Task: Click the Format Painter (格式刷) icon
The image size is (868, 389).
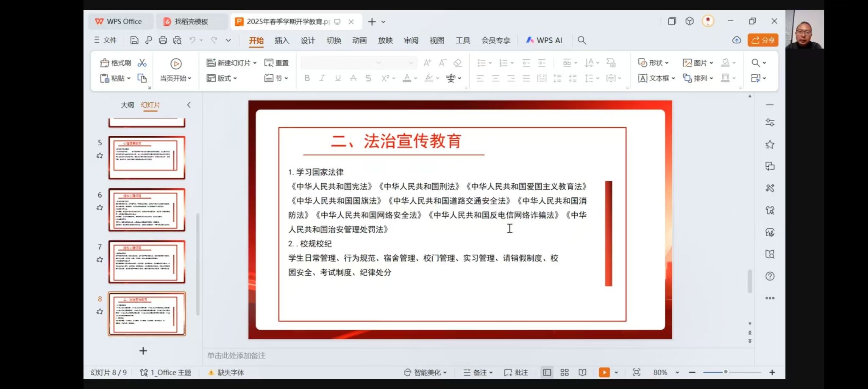Action: pos(116,63)
